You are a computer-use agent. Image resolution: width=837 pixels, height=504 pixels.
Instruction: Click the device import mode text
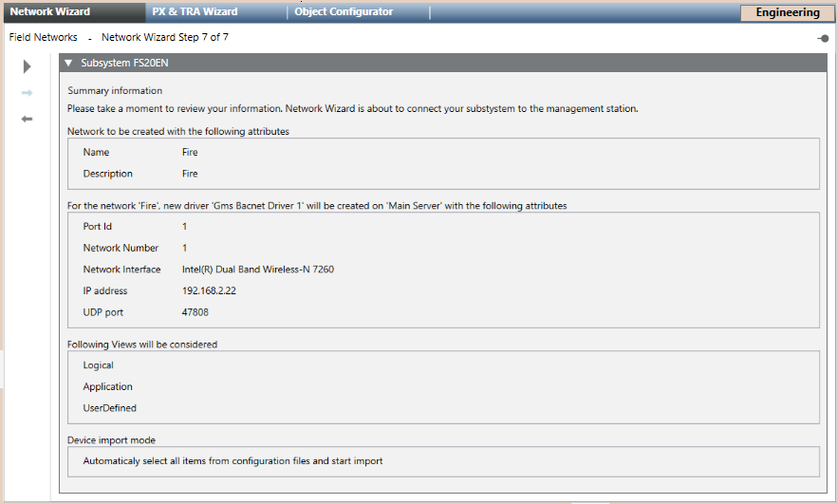tap(232, 461)
